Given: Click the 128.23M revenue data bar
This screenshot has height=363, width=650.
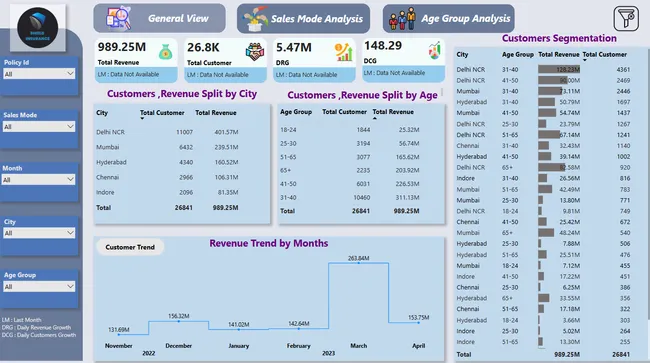Looking at the screenshot, I should pos(559,70).
